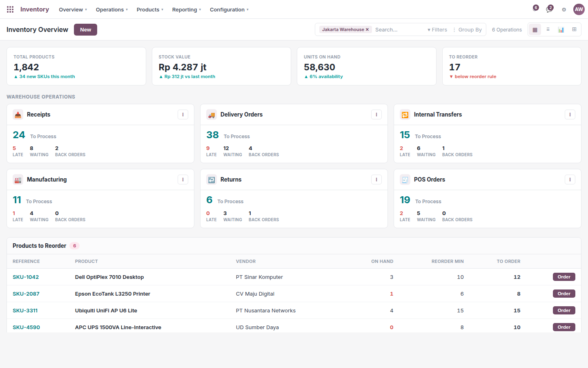Open the Receipts card options menu

coord(183,114)
